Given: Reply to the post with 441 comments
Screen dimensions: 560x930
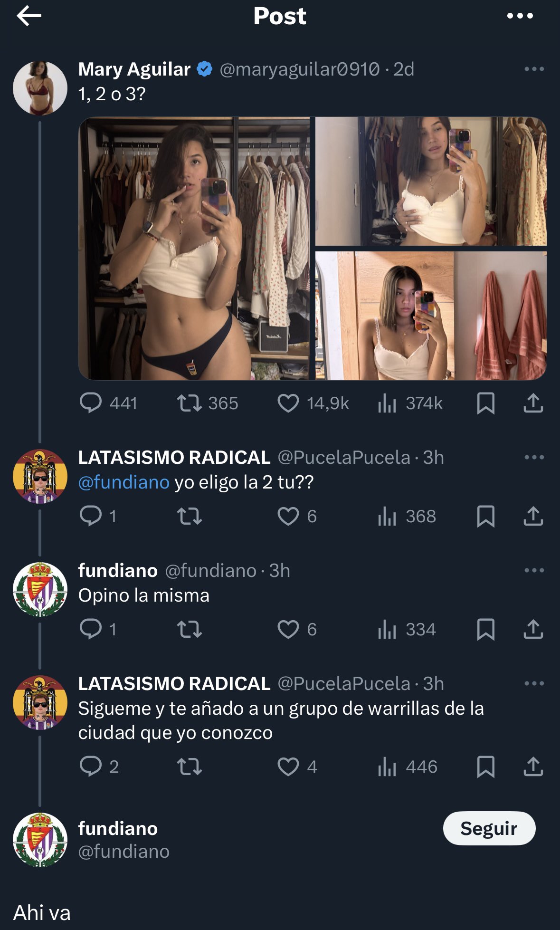Looking at the screenshot, I should click(90, 403).
